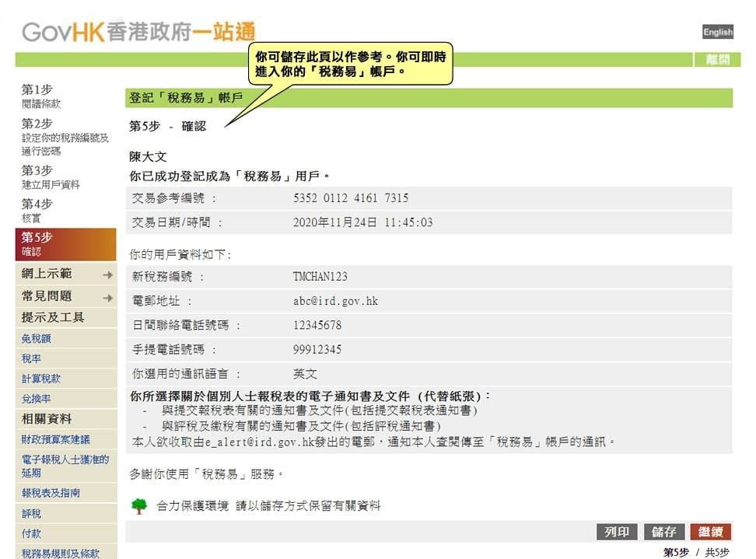Click the 儲存 save button
The width and height of the screenshot is (756, 559).
[x=663, y=532]
